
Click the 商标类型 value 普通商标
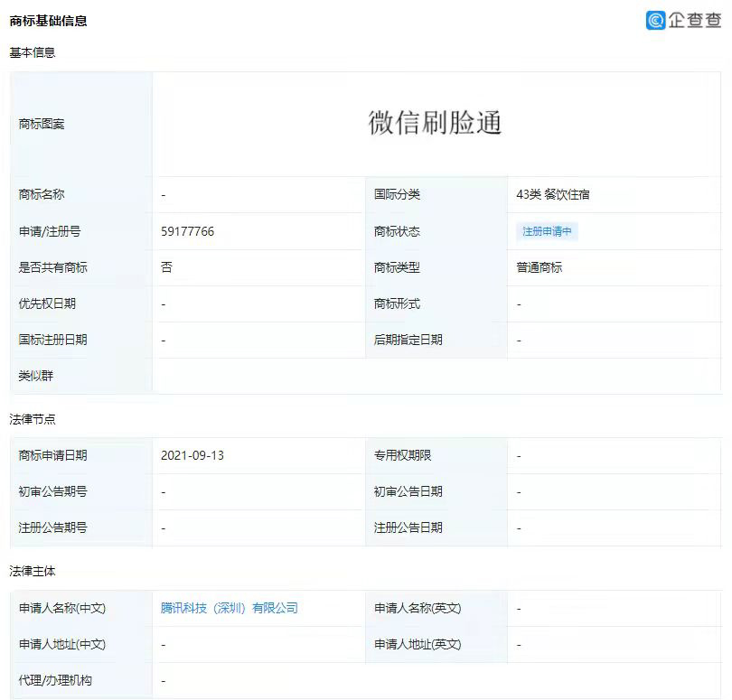[x=535, y=267]
